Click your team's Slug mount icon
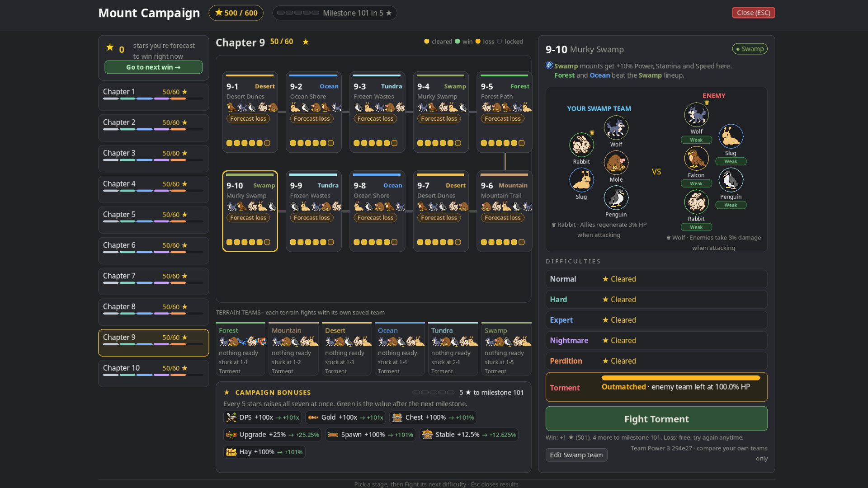 click(x=581, y=180)
